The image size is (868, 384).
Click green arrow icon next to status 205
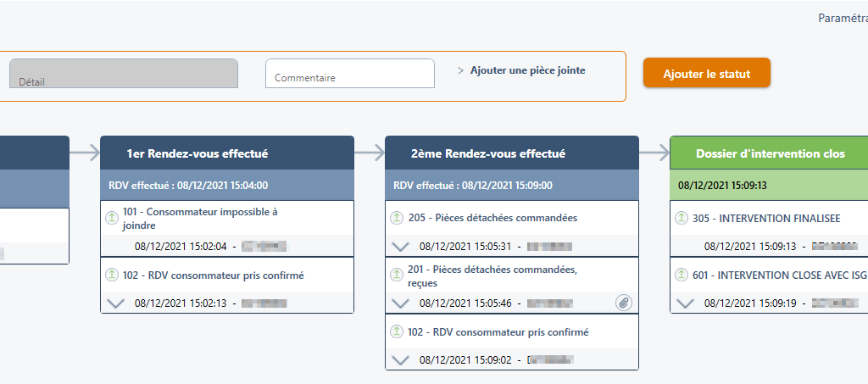396,218
